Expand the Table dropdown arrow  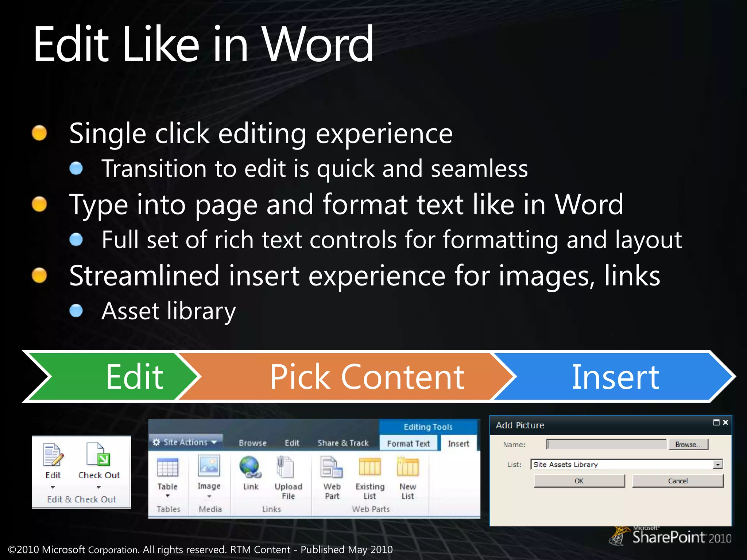167,496
